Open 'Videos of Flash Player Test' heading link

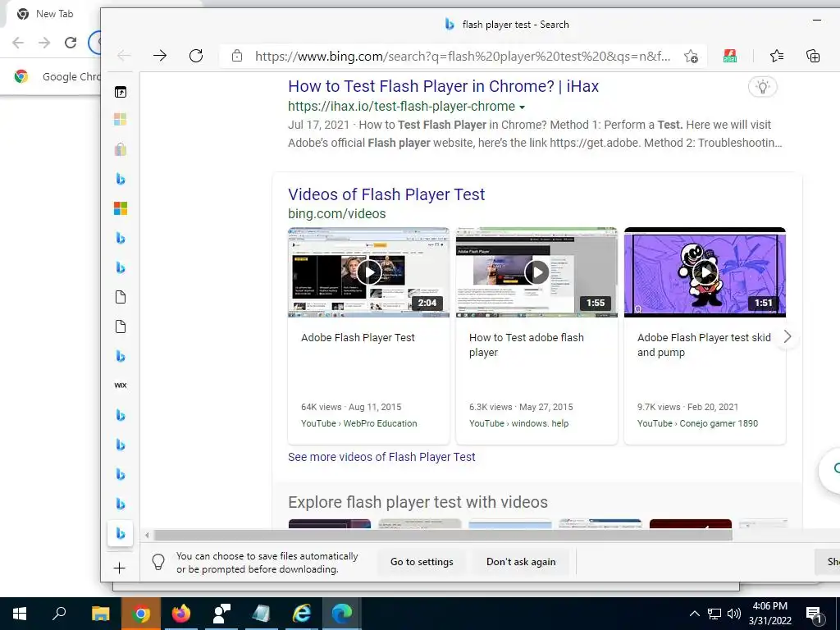[x=386, y=194]
